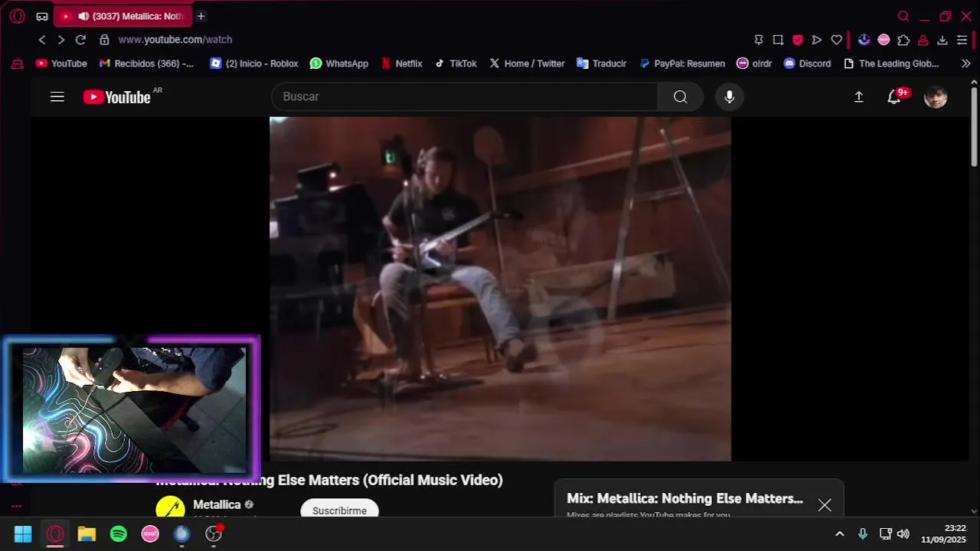Viewport: 980px width, 551px height.
Task: Open the tab islands workspace icon
Action: [42, 16]
